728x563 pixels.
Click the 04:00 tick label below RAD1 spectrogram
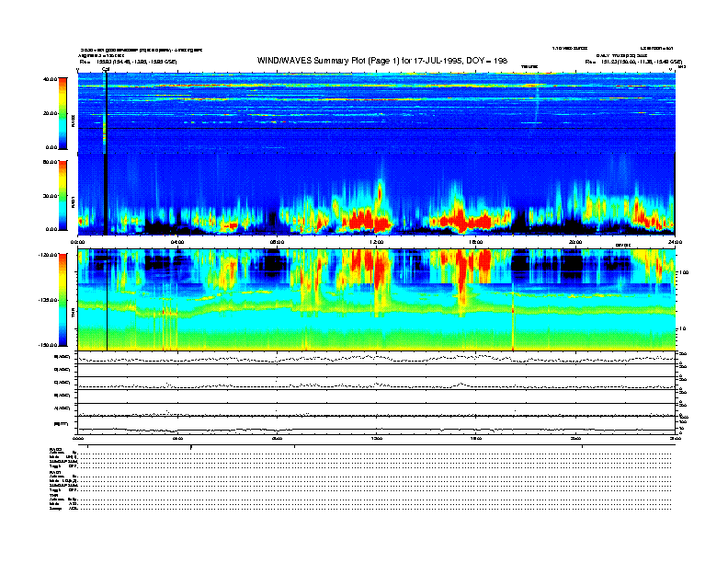177,242
